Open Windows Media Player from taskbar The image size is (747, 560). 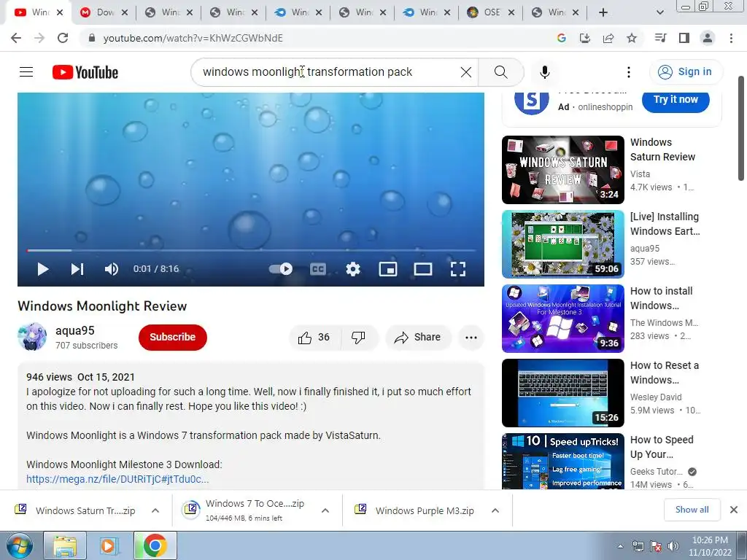[109, 545]
